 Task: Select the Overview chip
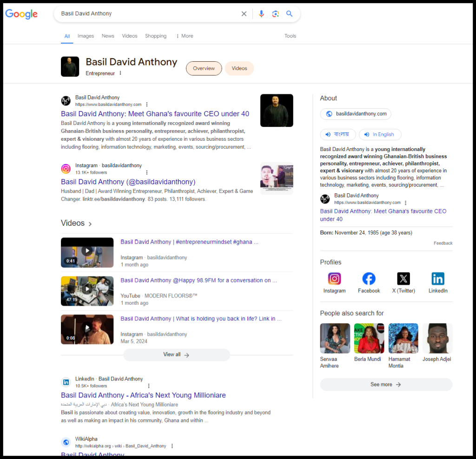(x=204, y=68)
